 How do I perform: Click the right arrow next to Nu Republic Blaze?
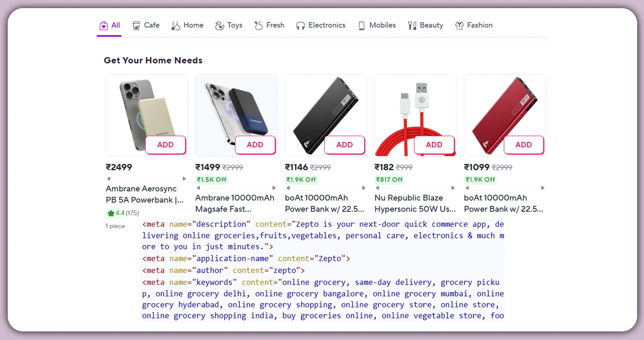click(454, 187)
